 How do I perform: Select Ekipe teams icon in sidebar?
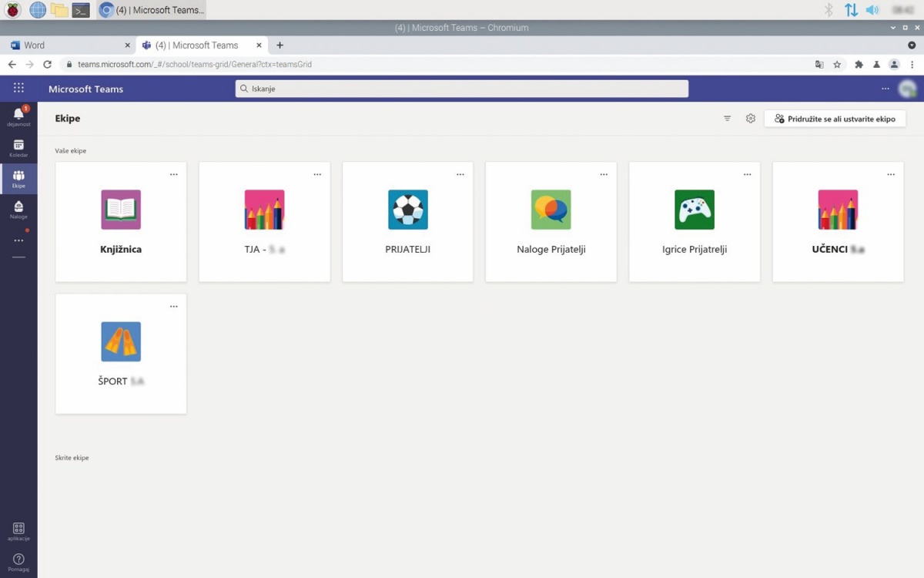click(x=18, y=179)
